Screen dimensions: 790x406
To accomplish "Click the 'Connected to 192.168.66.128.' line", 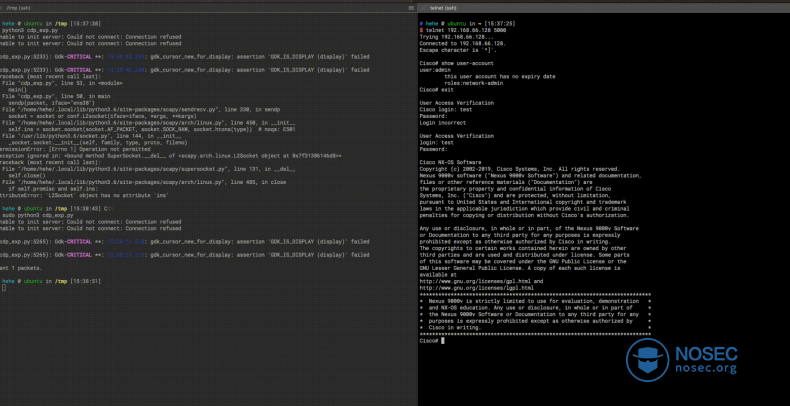I will [x=463, y=43].
